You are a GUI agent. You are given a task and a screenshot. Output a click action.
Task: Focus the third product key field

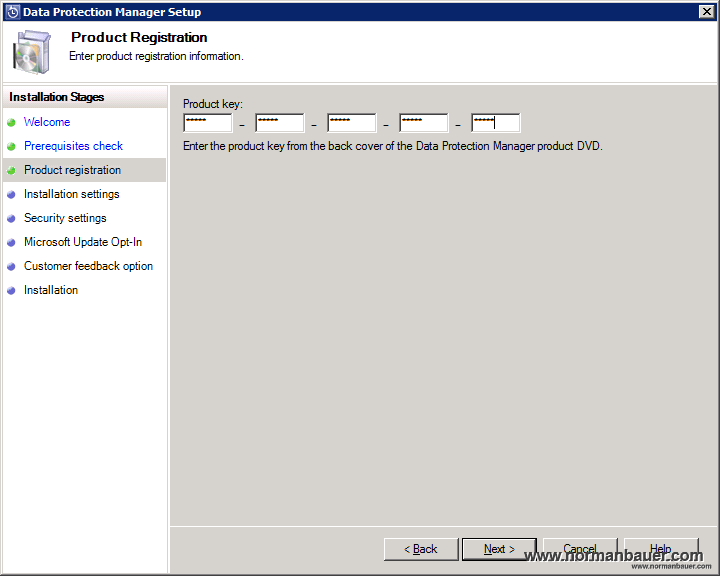pyautogui.click(x=352, y=123)
